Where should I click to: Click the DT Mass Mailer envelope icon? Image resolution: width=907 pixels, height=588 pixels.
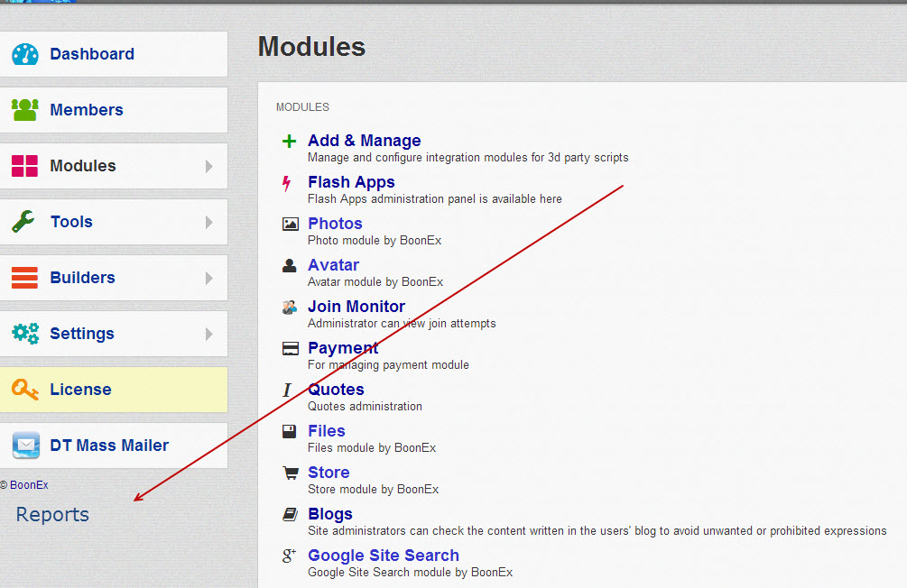pos(25,446)
